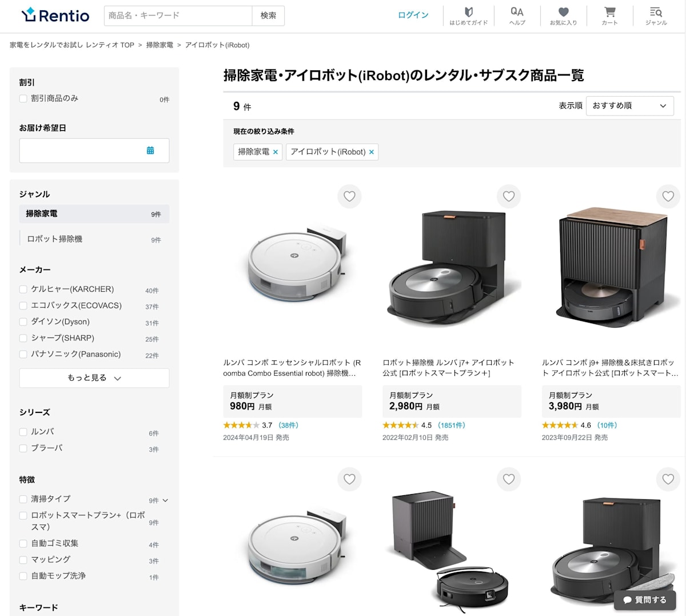Remove the アイロボット(iRobot) filter tag
686x616 pixels.
coord(372,152)
